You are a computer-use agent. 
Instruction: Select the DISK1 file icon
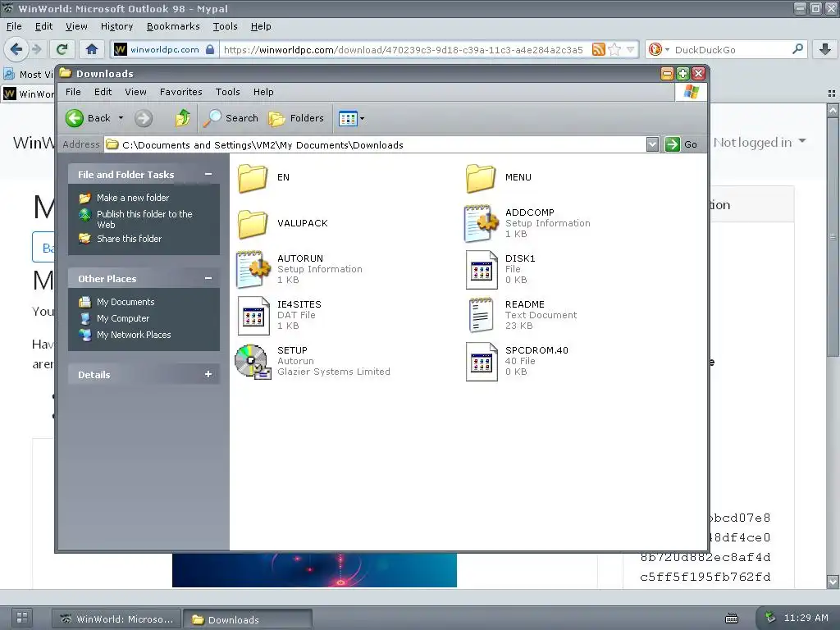[x=481, y=269]
